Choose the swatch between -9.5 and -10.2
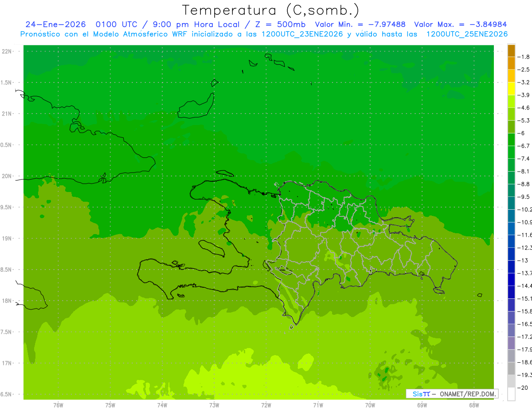The image size is (532, 411). point(511,203)
